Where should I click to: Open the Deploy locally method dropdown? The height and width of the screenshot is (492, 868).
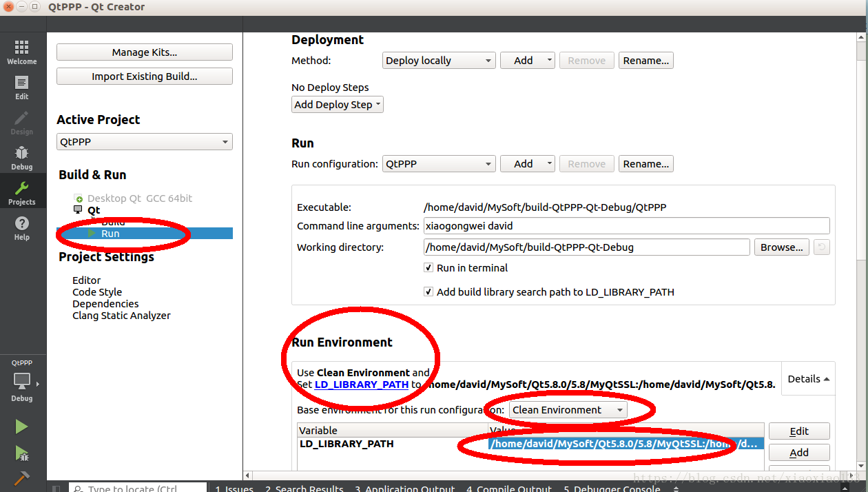pyautogui.click(x=439, y=61)
